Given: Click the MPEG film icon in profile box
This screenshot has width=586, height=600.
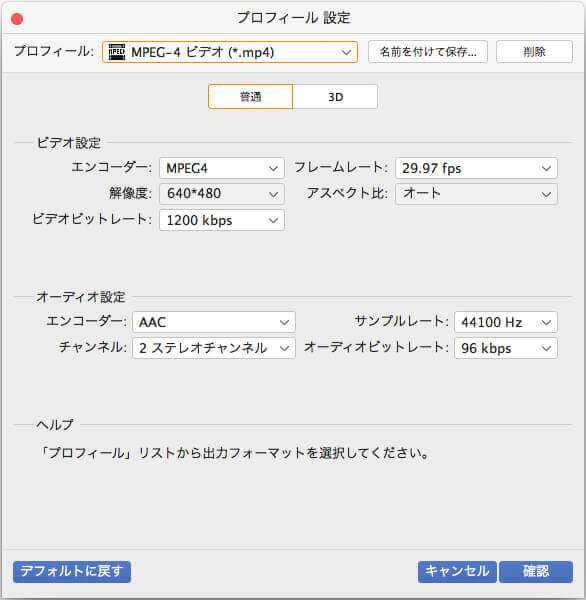Looking at the screenshot, I should [x=117, y=52].
